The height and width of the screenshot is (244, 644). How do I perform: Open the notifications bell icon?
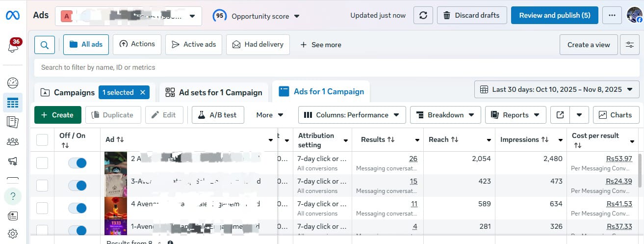[x=13, y=47]
